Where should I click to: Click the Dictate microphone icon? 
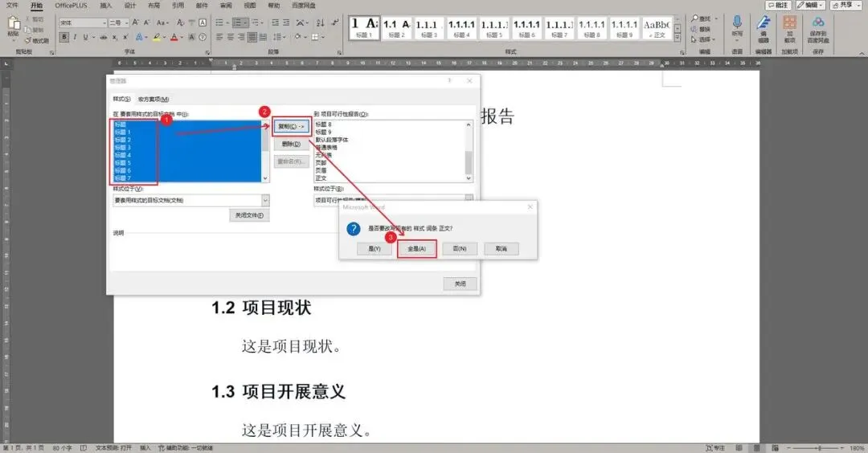point(737,22)
